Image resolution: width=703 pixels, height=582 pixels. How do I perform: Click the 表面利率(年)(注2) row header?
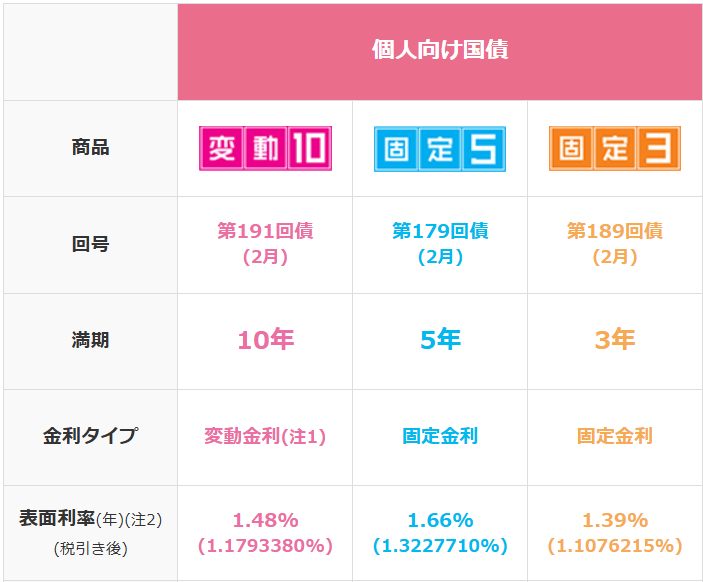90,520
